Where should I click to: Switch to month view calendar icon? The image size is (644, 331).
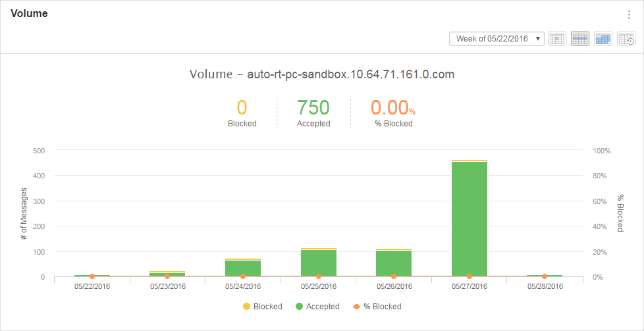tap(603, 39)
